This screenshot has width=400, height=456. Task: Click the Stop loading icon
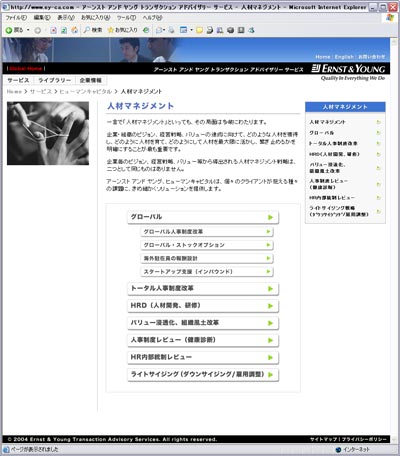click(53, 30)
